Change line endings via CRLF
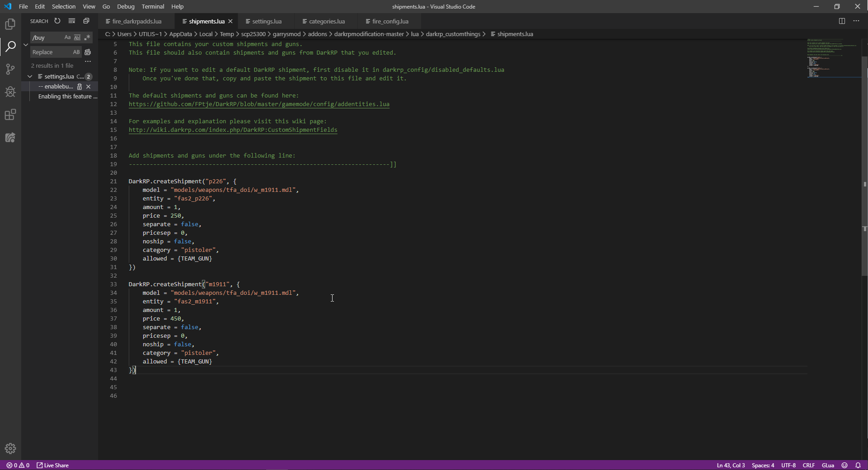 [x=808, y=465]
